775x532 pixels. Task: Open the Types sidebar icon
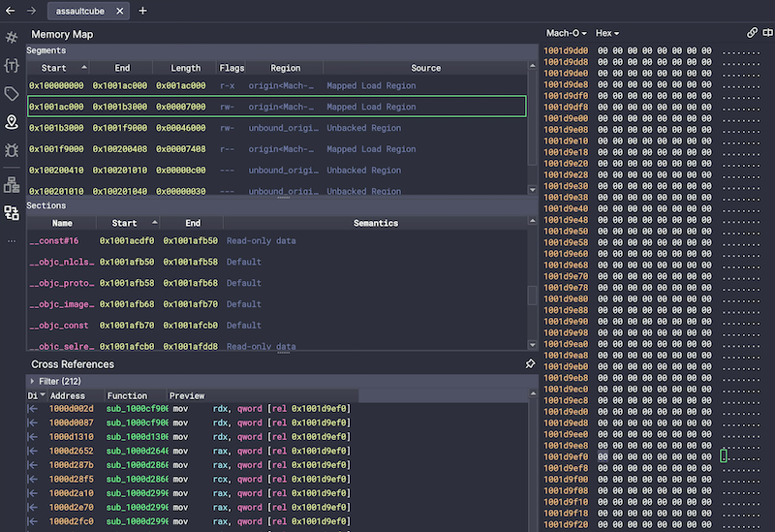tap(12, 66)
